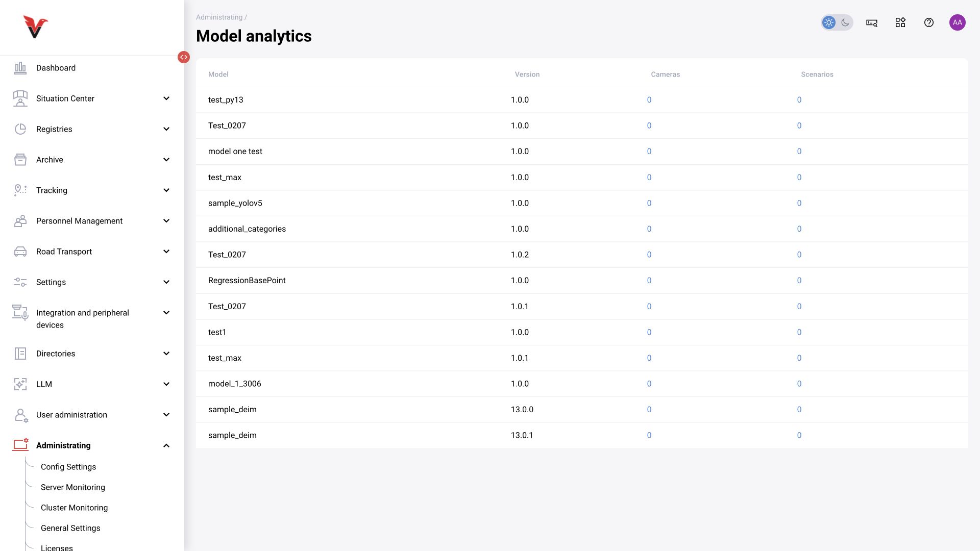The height and width of the screenshot is (551, 980).
Task: Expand the Archive chevron
Action: tap(166, 160)
